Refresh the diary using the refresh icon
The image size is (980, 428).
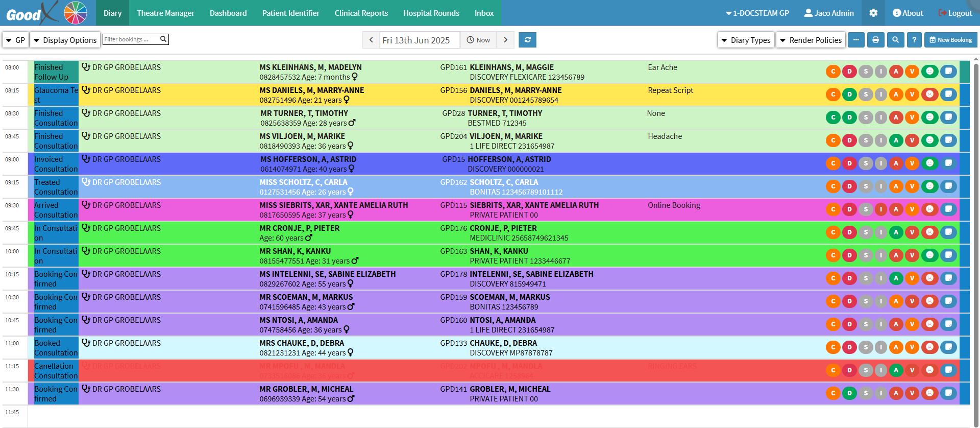(527, 40)
